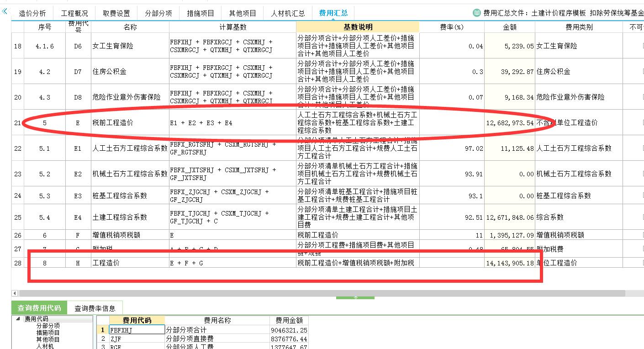The image size is (644, 349).
Task: Select 人材机 in the 费用代码 tree
Action: coord(45,346)
